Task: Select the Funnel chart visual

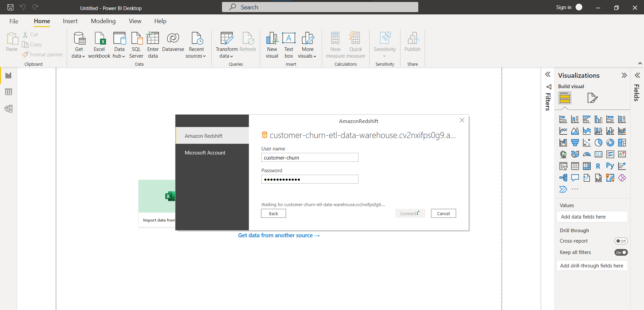Action: pos(575,143)
